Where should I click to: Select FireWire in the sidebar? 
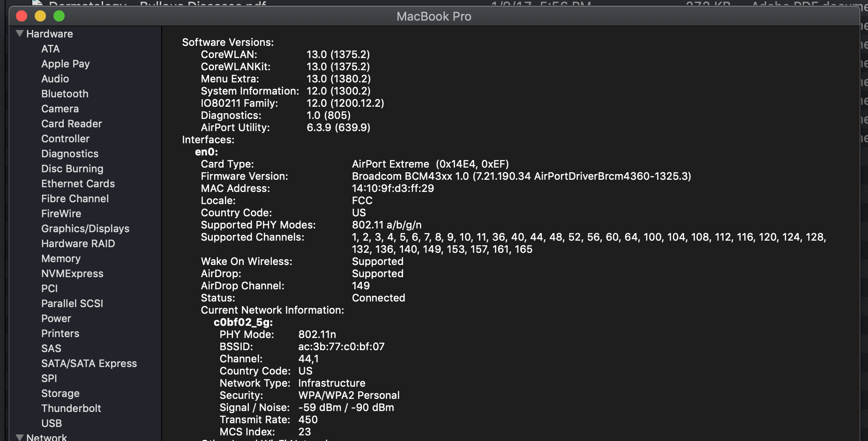point(61,213)
